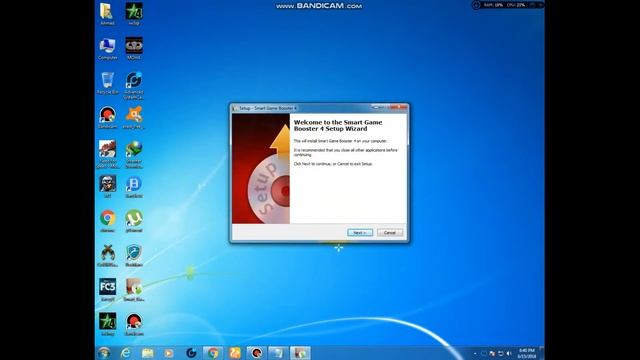Select the crossed pistols game desktop icon
640x360 pixels.
(x=107, y=256)
